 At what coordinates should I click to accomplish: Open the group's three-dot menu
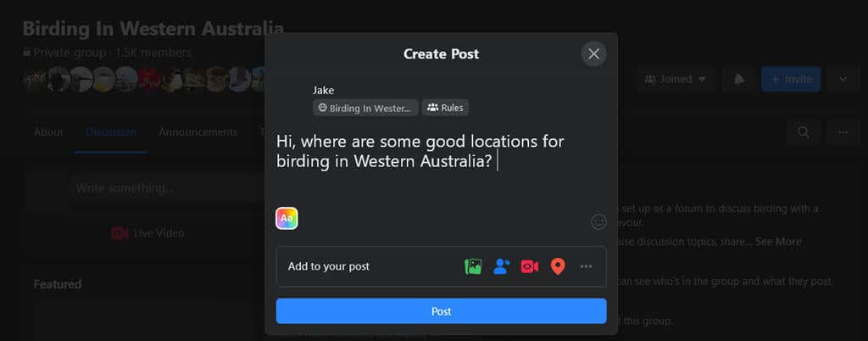[843, 131]
